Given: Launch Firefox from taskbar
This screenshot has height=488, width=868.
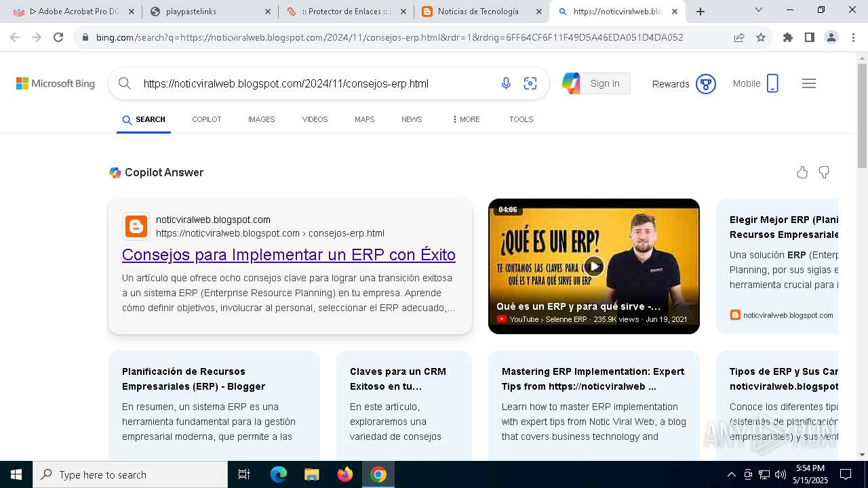Looking at the screenshot, I should click(345, 474).
